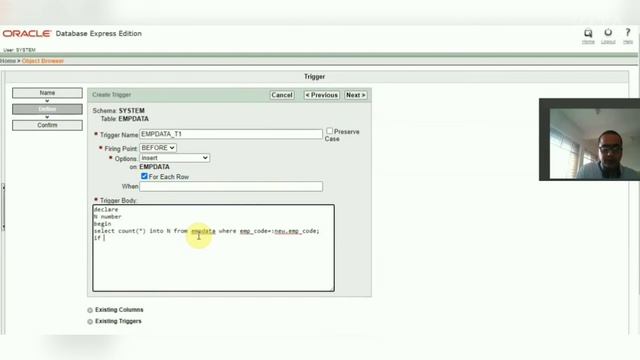Open Object Browser breadcrumb link
Image resolution: width=640 pixels, height=360 pixels.
(43, 61)
